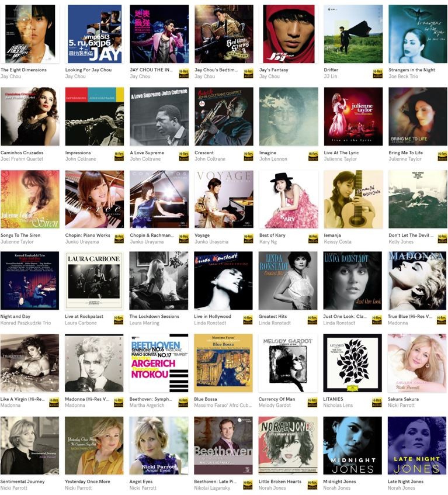Open The Eight Dimensions album cover
Image resolution: width=448 pixels, height=495 pixels.
coord(30,34)
